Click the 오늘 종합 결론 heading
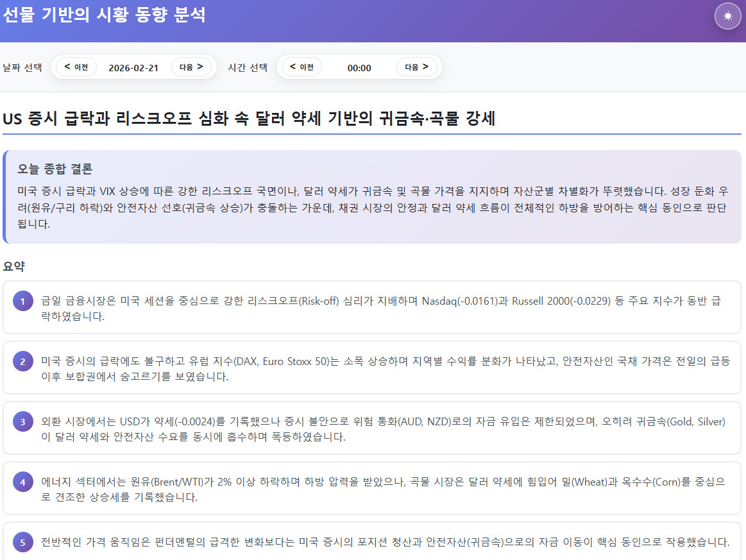 tap(55, 169)
